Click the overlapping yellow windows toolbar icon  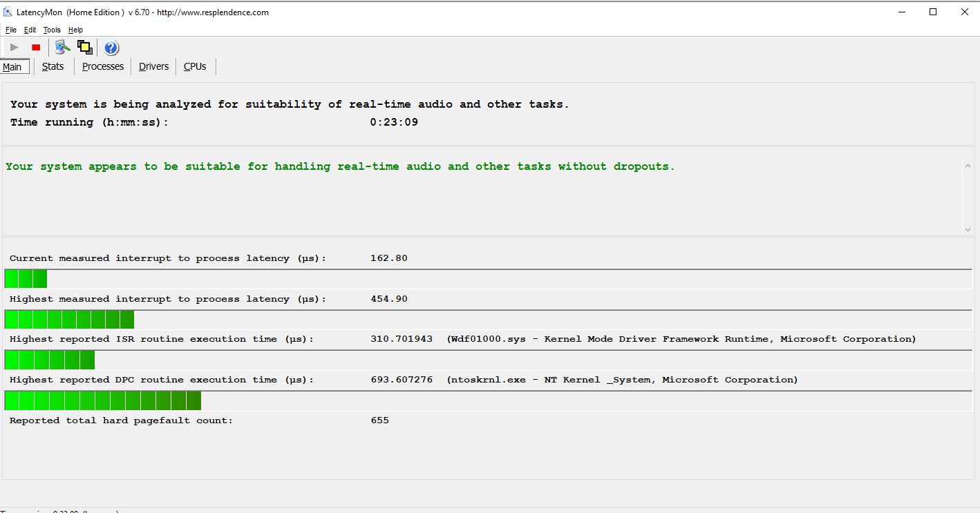(x=85, y=48)
